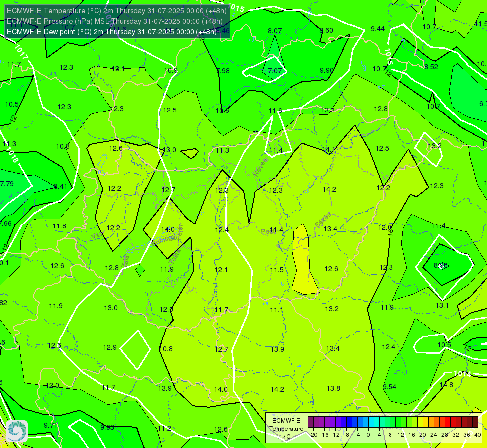Click the Zala county label

click(125, 261)
